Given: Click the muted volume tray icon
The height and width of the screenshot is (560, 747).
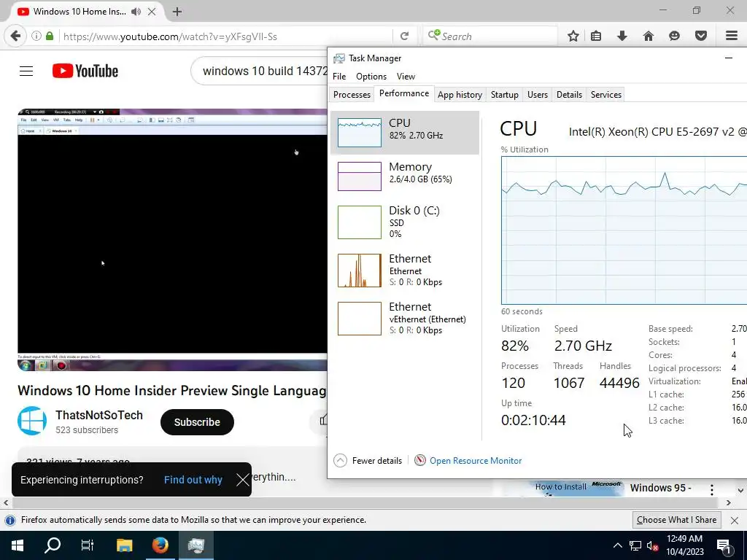Looking at the screenshot, I should pyautogui.click(x=652, y=546).
